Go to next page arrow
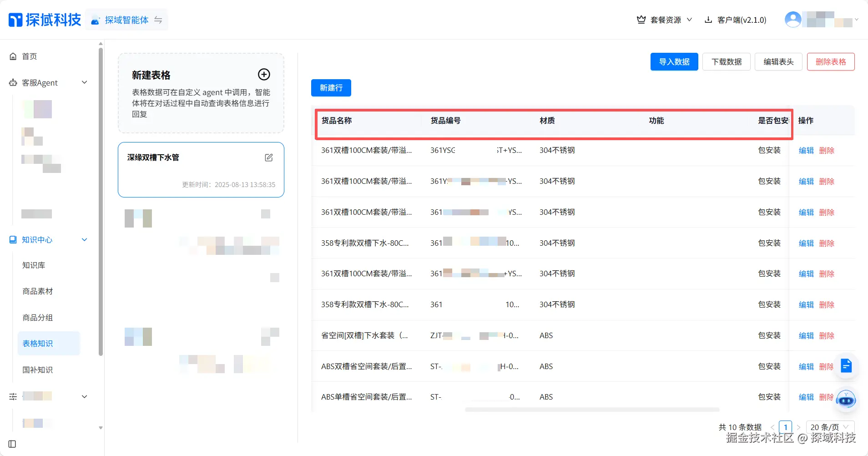 (x=798, y=427)
